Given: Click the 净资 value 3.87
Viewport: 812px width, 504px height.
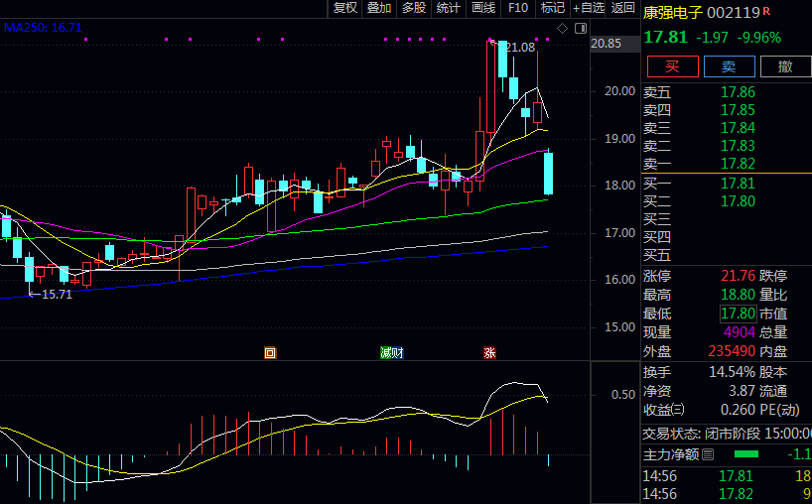Looking at the screenshot, I should pyautogui.click(x=743, y=391).
